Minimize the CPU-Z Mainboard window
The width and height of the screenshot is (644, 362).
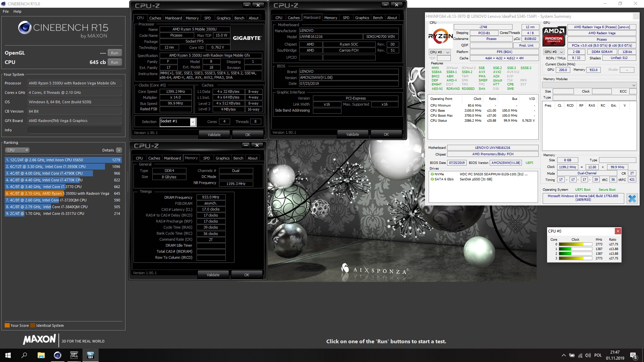click(x=385, y=5)
